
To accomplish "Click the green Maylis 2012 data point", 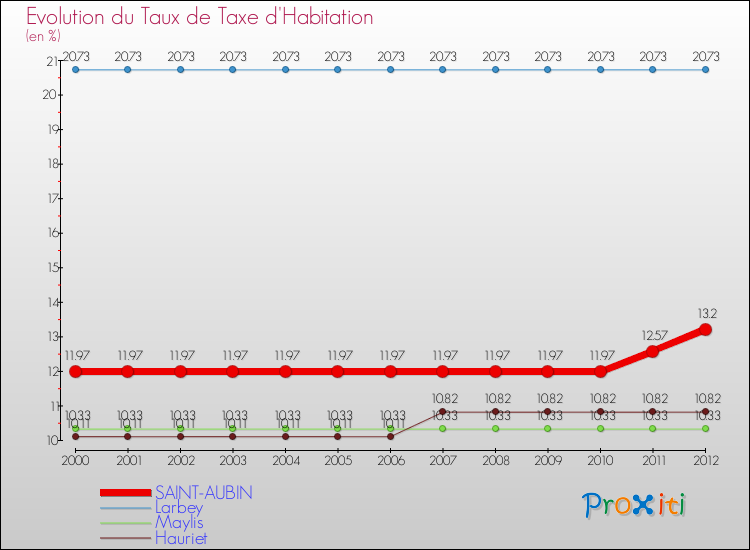I will point(705,429).
